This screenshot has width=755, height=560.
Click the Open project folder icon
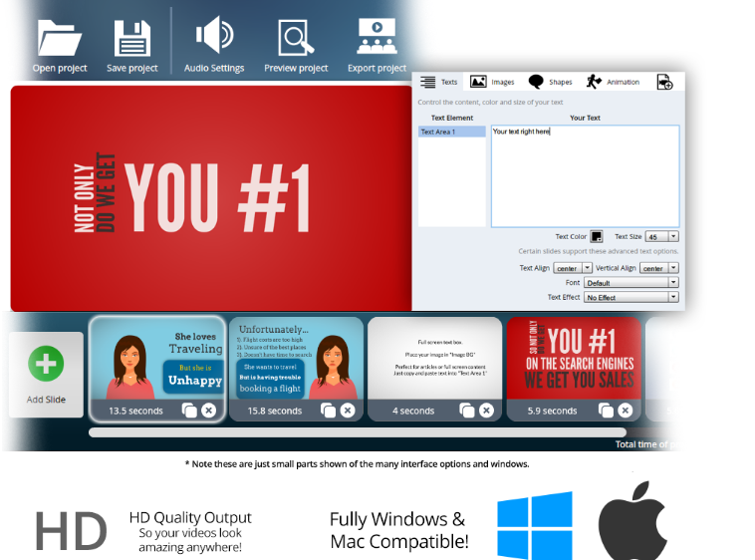60,38
